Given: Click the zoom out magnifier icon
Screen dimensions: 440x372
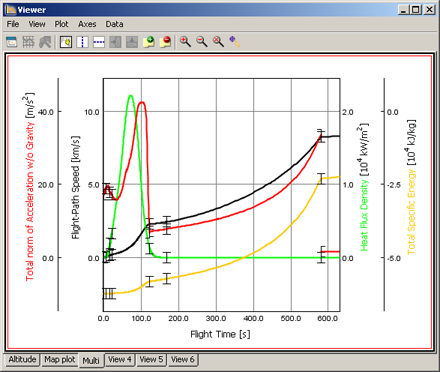Looking at the screenshot, I should click(x=202, y=42).
